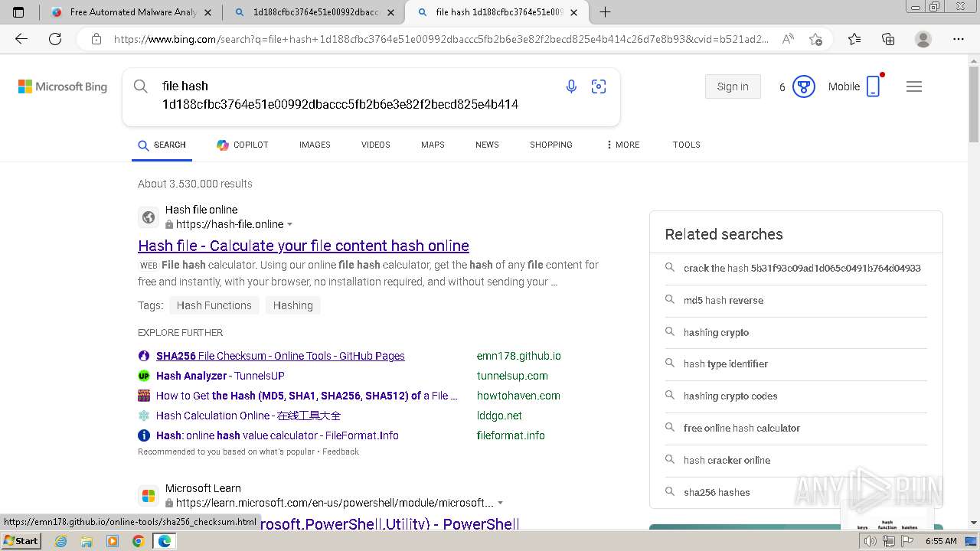This screenshot has width=980, height=551.
Task: Start voice search with microphone
Action: (571, 86)
